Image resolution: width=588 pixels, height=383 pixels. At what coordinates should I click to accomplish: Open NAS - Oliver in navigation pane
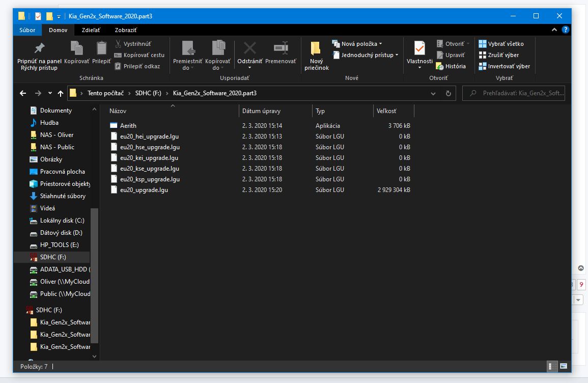[57, 134]
